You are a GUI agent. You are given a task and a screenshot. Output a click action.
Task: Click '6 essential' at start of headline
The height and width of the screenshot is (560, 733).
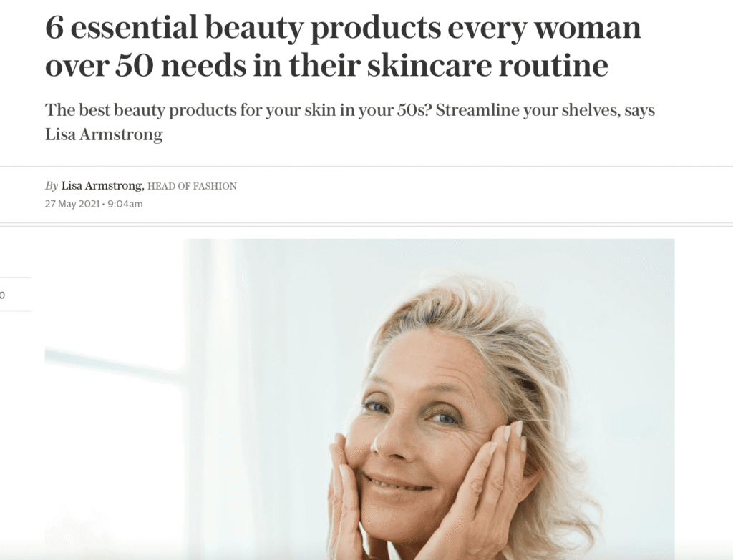(x=122, y=27)
